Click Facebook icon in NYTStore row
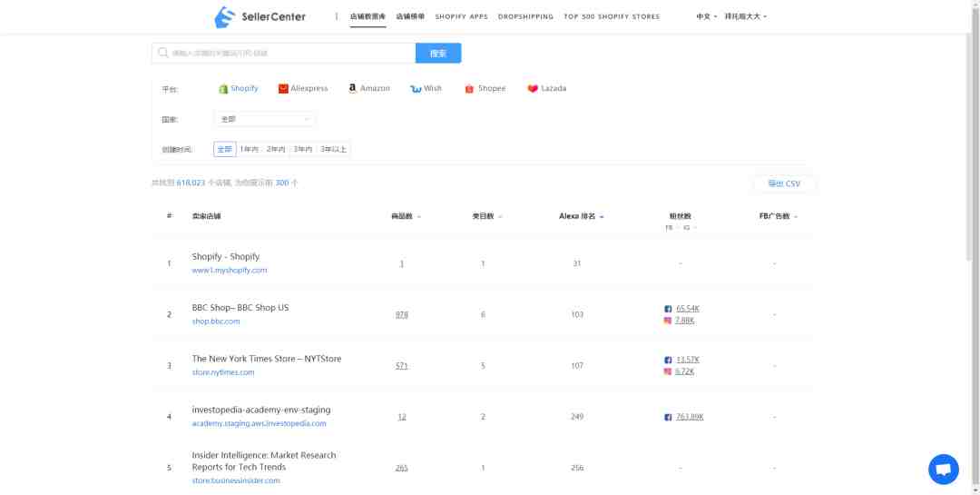Viewport: 980px width, 495px height. (x=668, y=360)
